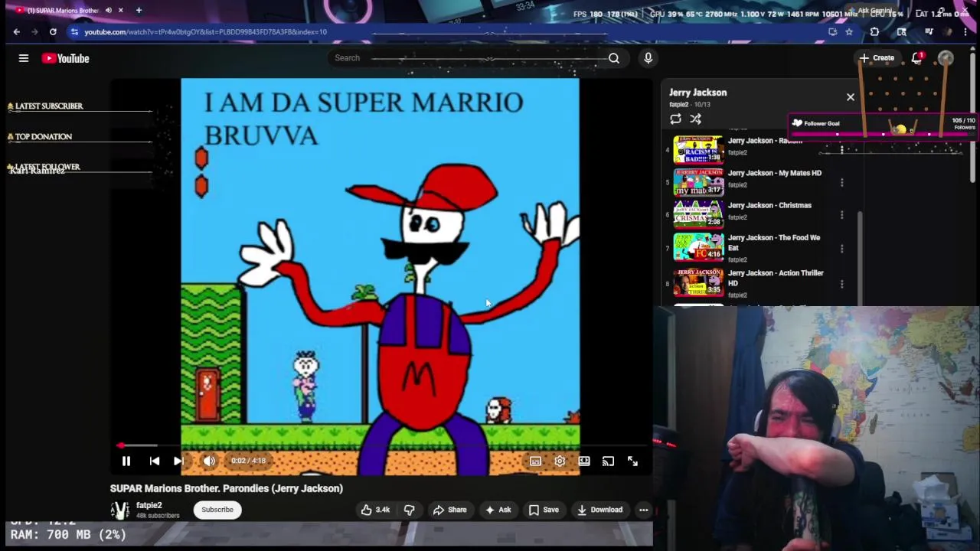Open more actions ellipsis under video
This screenshot has height=551, width=980.
click(643, 510)
